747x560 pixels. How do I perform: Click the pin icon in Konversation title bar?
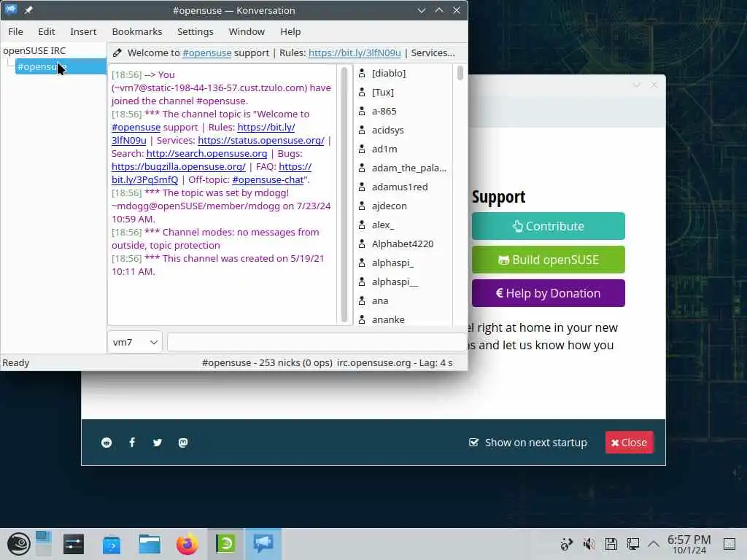pos(28,10)
